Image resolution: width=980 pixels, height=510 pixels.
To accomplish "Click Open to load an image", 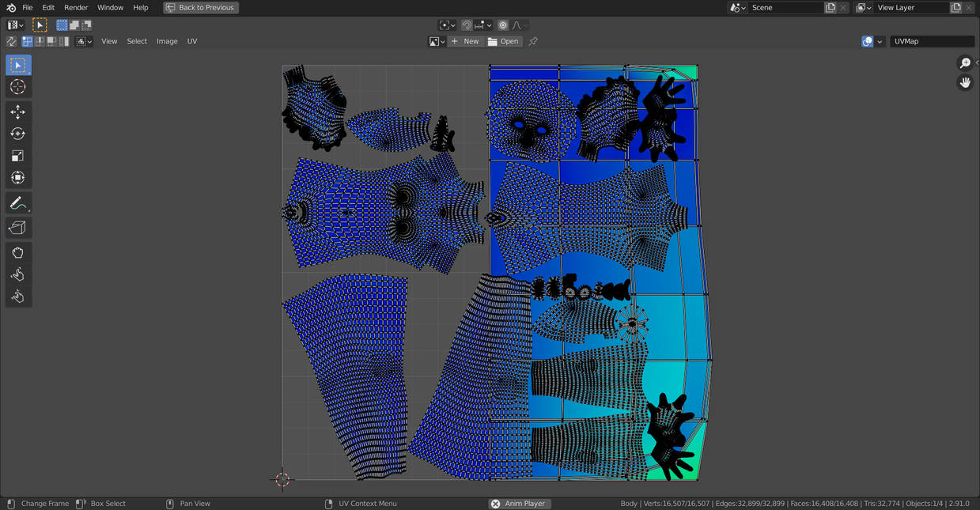I will [x=504, y=41].
